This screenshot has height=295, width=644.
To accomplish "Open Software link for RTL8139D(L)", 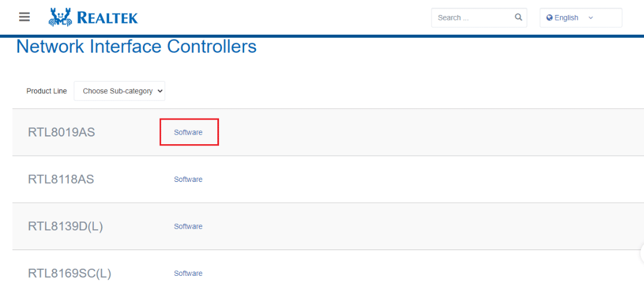I will [188, 226].
